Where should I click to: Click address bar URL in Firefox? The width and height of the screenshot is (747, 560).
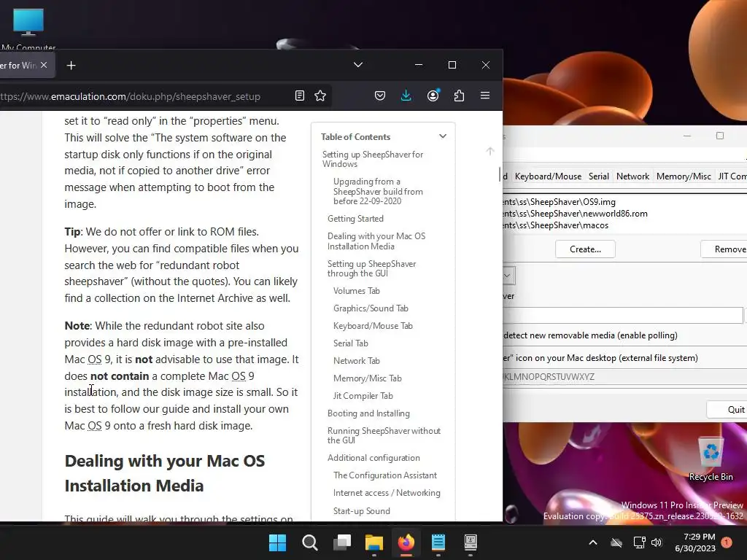(130, 96)
